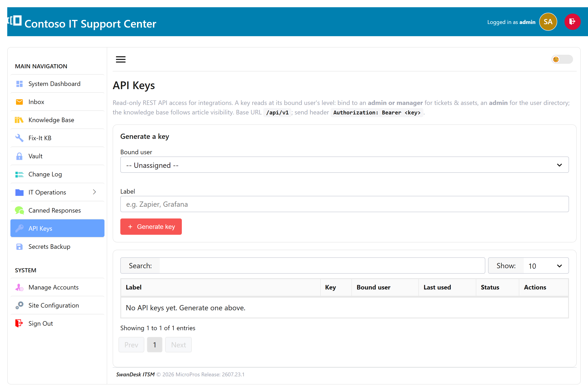Click the 'Logged in as admin' text
Screen dimensions: 588x389
pos(511,22)
